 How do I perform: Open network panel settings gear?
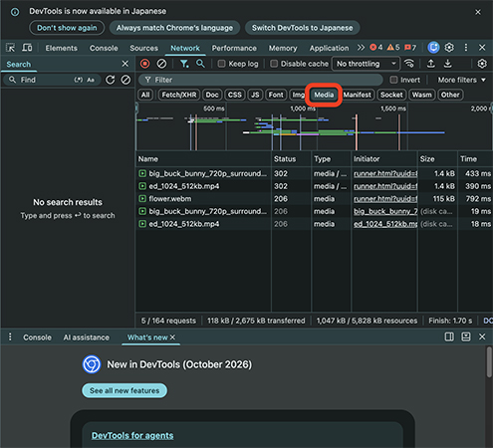(x=482, y=64)
